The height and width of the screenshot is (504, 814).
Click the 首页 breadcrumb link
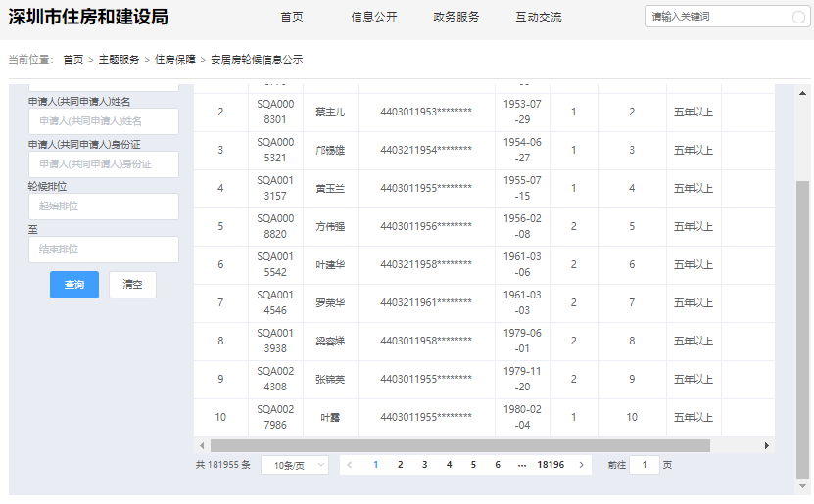(73, 59)
